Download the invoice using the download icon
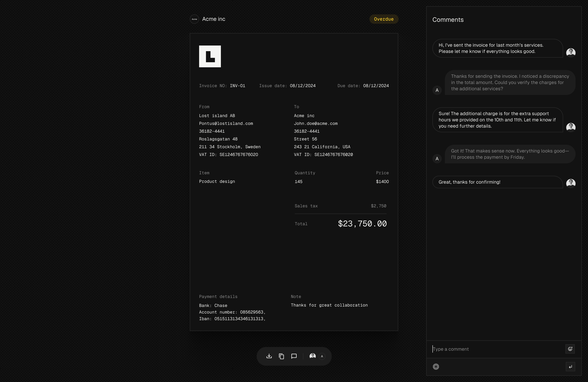This screenshot has width=588, height=382. point(269,356)
